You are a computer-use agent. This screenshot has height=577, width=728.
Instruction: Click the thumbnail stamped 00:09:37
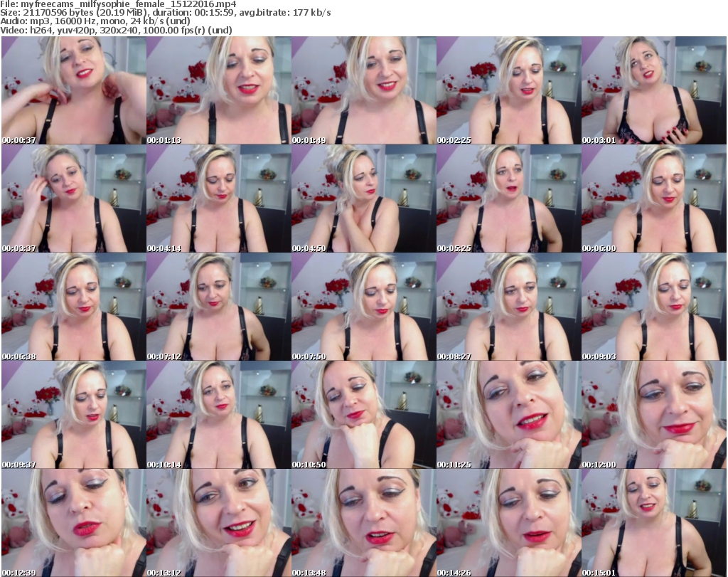click(74, 414)
